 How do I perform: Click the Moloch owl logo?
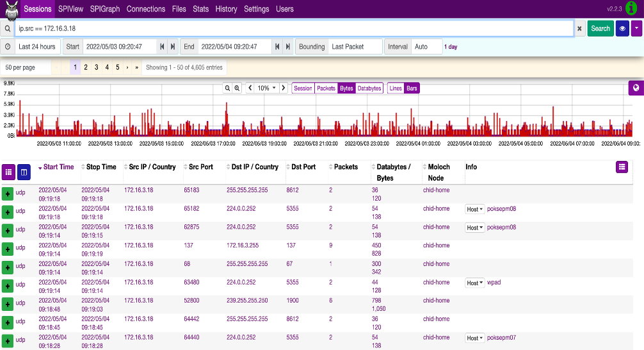[x=10, y=10]
